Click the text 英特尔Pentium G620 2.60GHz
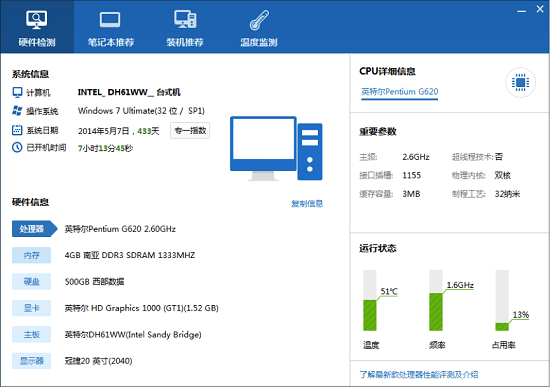This screenshot has width=550, height=387. point(120,229)
